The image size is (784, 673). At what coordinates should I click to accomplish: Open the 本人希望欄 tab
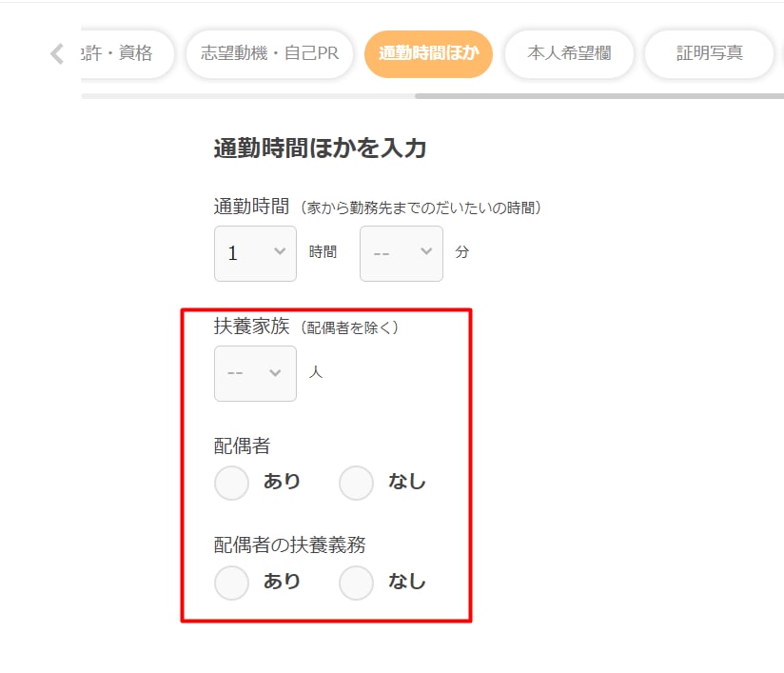(x=569, y=53)
